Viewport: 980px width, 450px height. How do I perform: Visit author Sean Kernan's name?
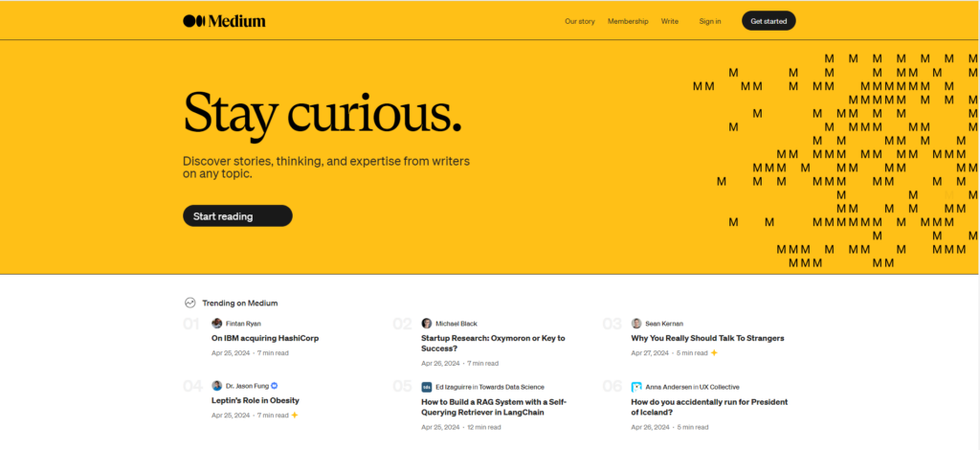(x=664, y=324)
